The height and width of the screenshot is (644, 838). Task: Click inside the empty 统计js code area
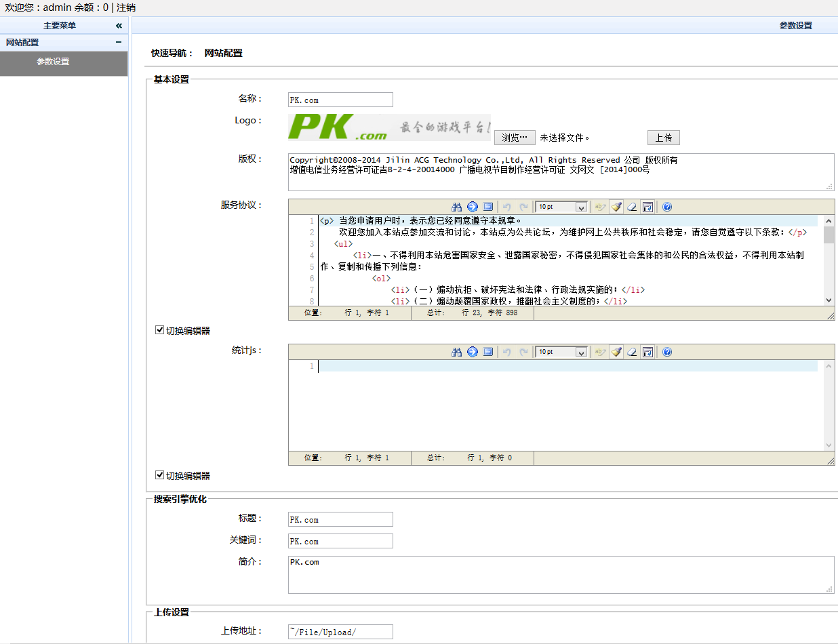[x=568, y=405]
